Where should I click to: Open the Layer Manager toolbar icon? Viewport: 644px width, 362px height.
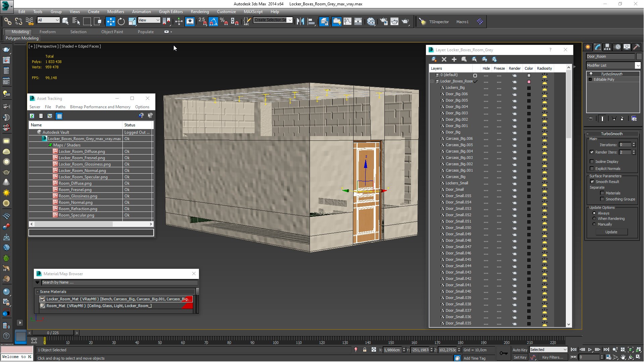coord(324,21)
